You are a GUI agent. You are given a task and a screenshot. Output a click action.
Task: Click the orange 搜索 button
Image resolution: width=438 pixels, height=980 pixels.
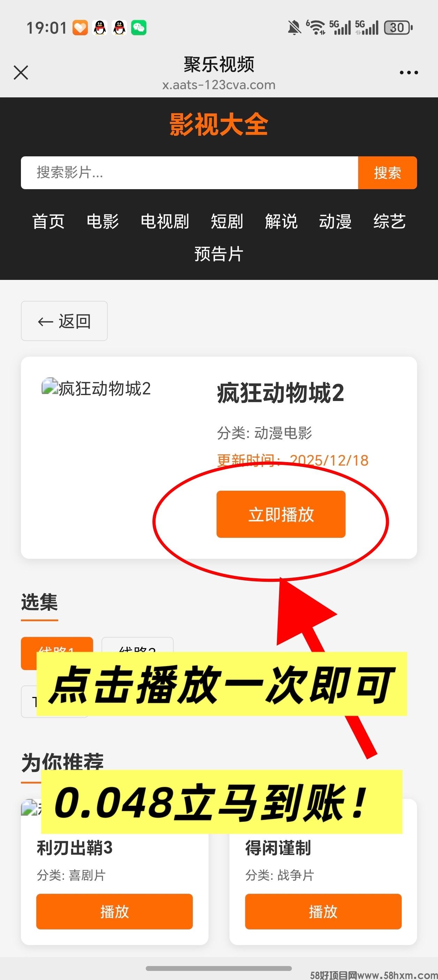coord(387,173)
